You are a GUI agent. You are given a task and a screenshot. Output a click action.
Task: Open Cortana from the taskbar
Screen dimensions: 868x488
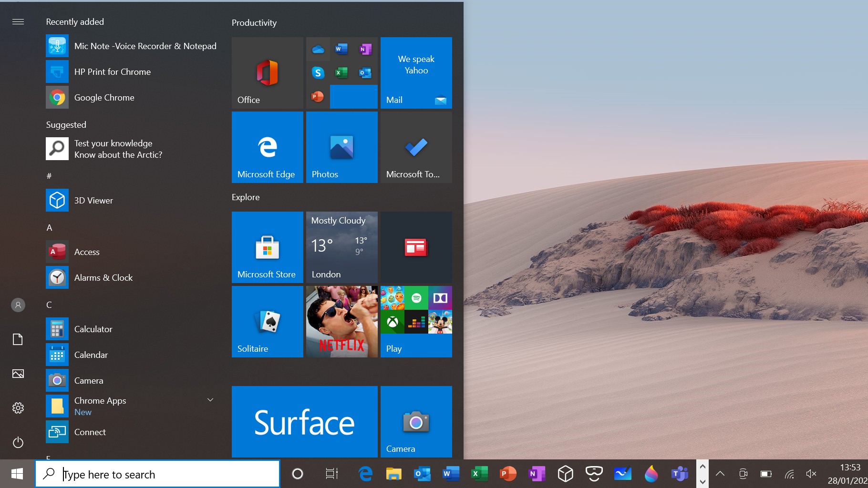tap(298, 474)
